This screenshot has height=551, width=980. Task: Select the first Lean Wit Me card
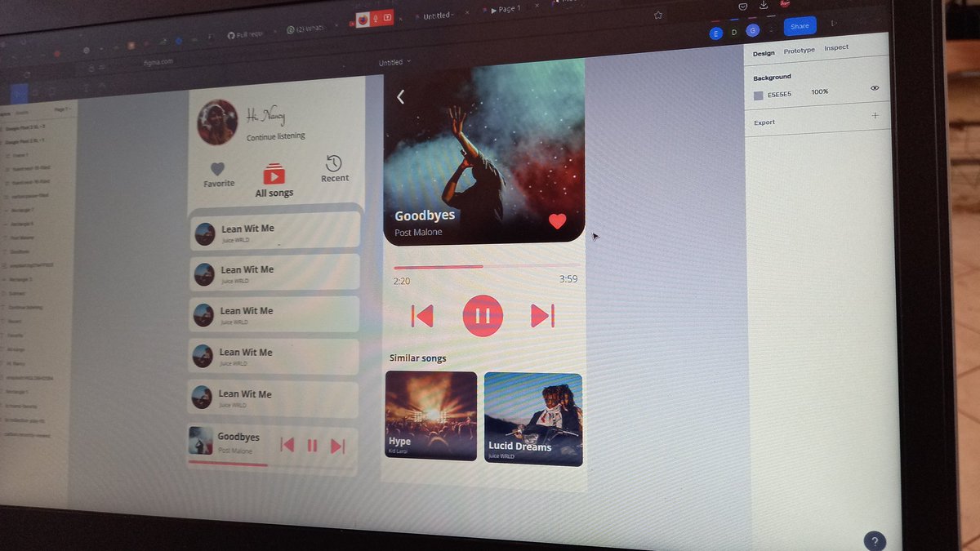[x=274, y=232]
